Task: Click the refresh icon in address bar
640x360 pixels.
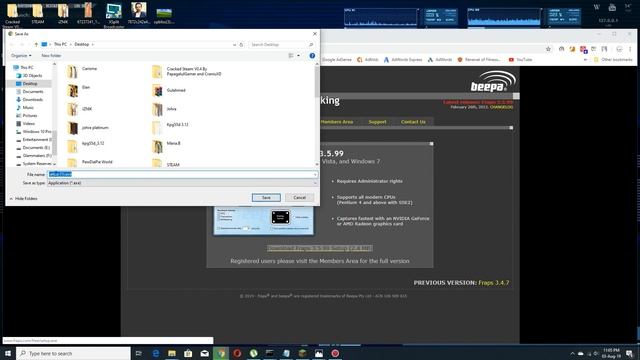Action: [241, 44]
